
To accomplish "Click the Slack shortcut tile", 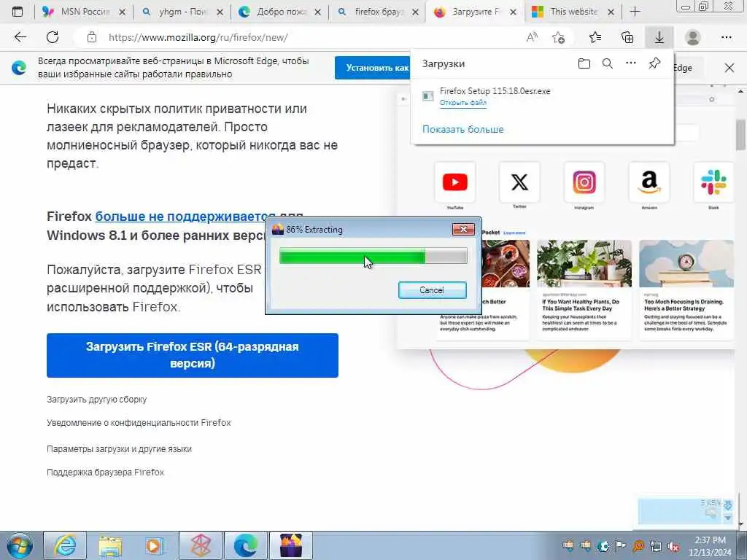I will point(713,182).
